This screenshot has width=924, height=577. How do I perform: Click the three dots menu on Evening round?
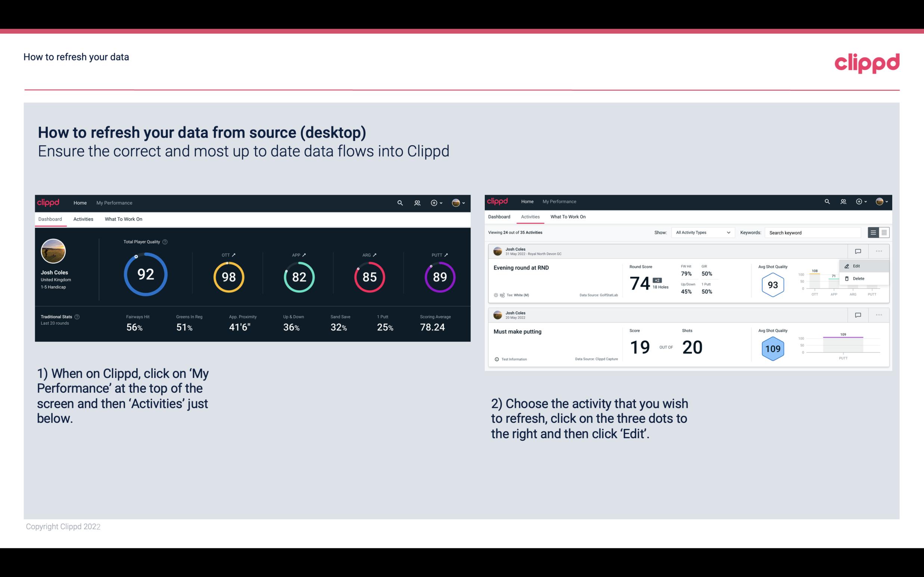(879, 250)
